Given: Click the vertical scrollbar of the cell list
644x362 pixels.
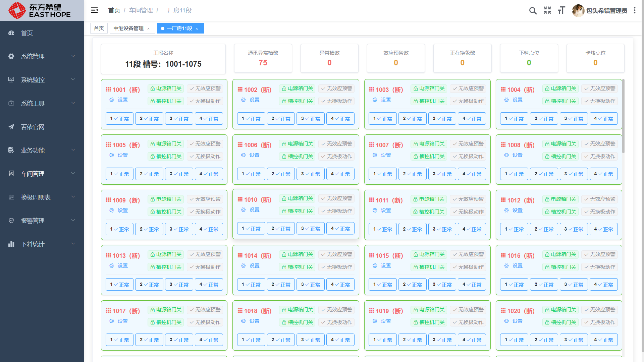Looking at the screenshot, I should point(623,116).
